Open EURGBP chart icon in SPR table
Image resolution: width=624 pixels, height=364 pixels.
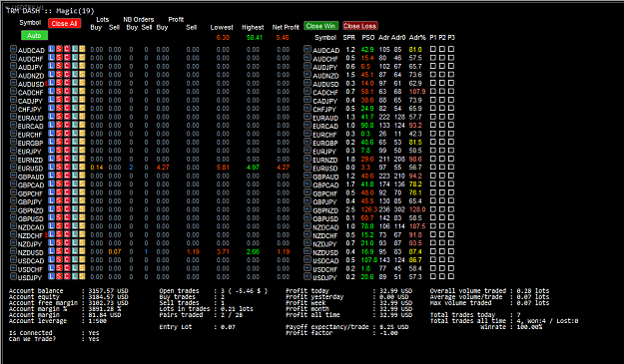tap(308, 142)
